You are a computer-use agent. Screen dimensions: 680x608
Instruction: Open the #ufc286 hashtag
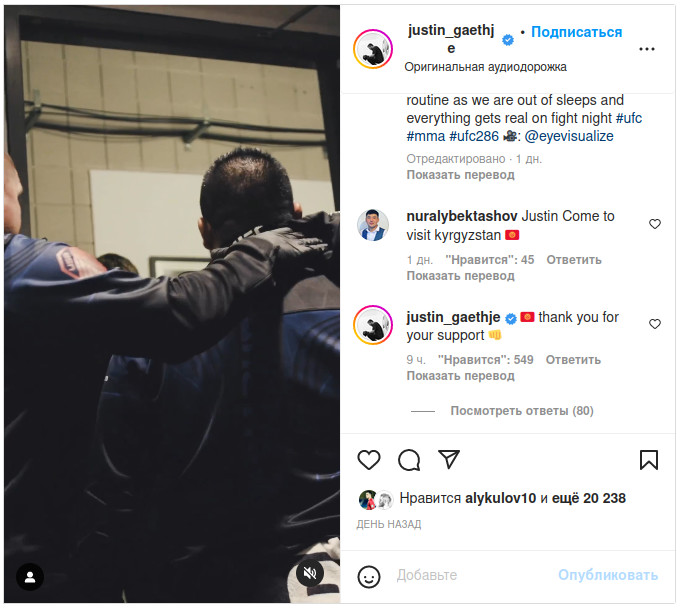point(474,136)
